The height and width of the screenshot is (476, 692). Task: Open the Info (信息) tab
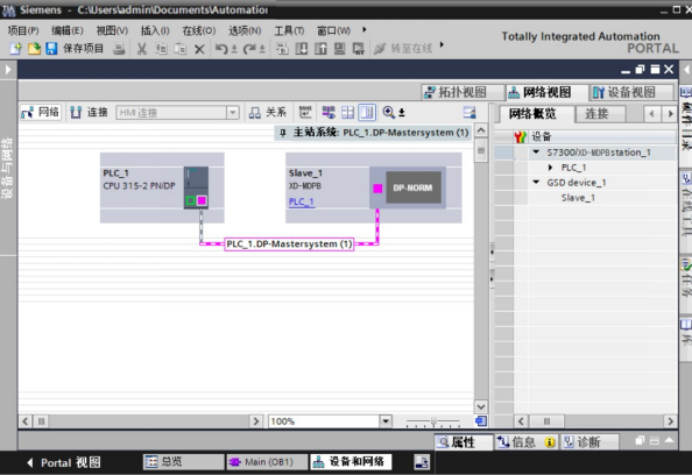point(526,442)
